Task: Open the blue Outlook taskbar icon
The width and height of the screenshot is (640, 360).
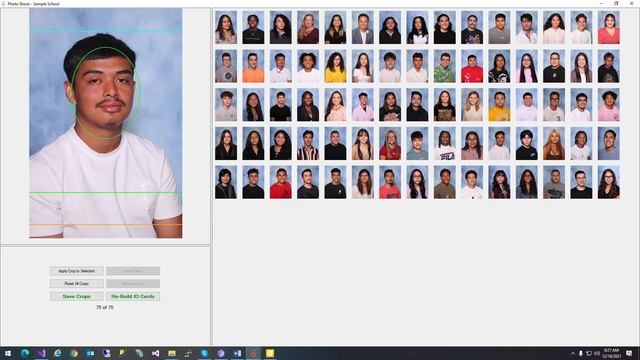Action: 90,353
